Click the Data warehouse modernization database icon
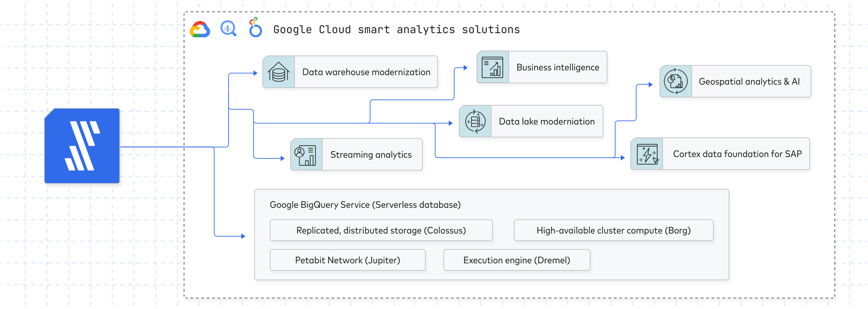The image size is (868, 309). [x=279, y=72]
